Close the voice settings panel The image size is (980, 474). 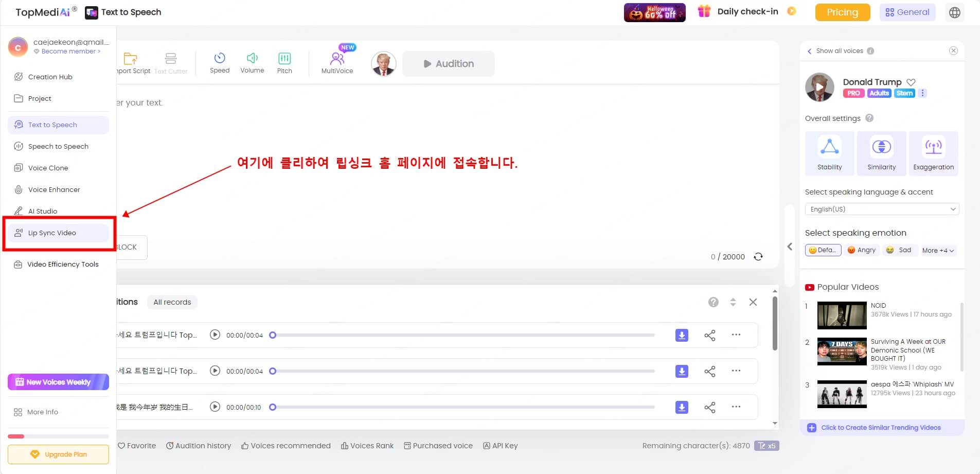[954, 50]
